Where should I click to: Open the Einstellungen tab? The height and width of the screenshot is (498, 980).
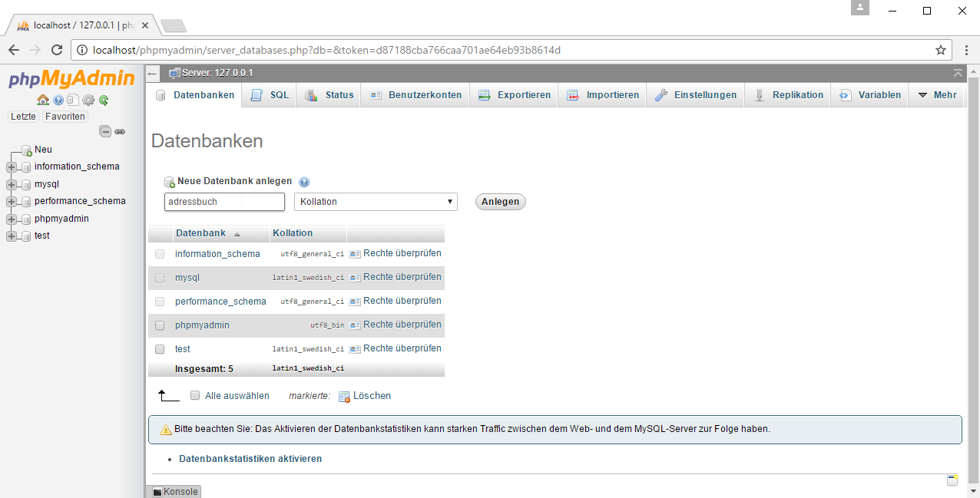[x=695, y=95]
